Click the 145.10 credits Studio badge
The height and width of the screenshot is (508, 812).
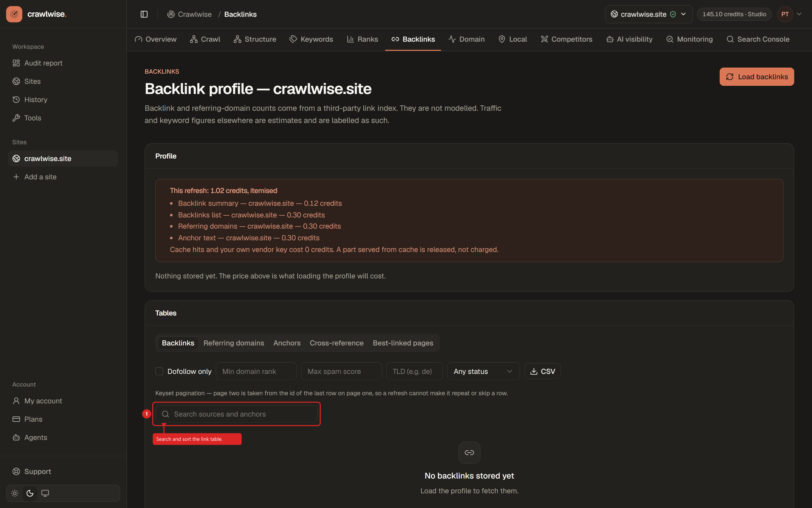[x=734, y=14]
